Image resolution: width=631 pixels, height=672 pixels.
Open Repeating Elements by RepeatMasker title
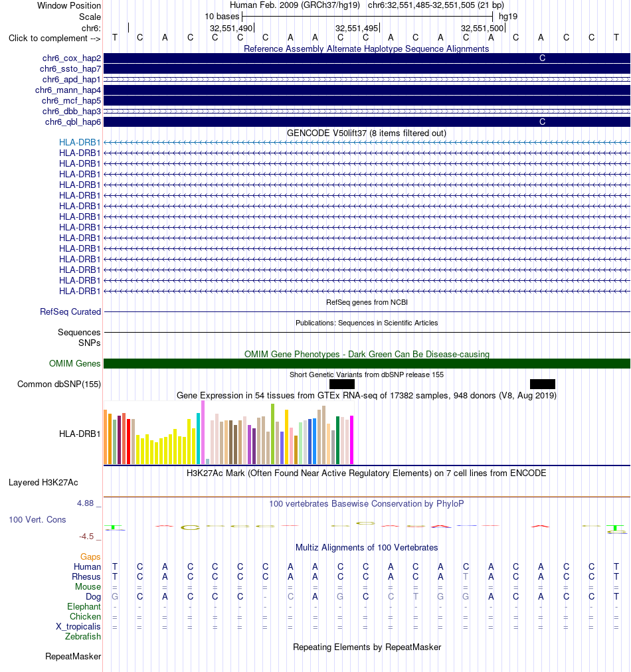point(367,647)
